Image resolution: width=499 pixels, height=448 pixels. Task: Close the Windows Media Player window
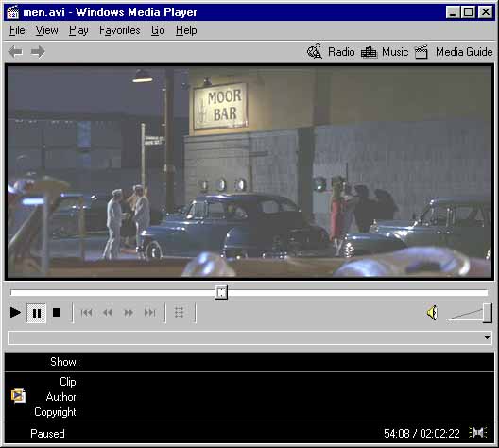(486, 12)
